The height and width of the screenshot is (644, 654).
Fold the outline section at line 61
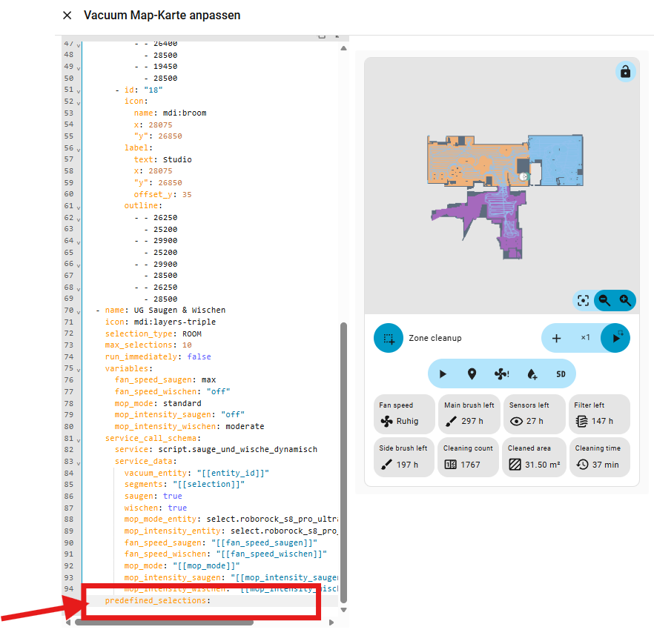tap(79, 206)
